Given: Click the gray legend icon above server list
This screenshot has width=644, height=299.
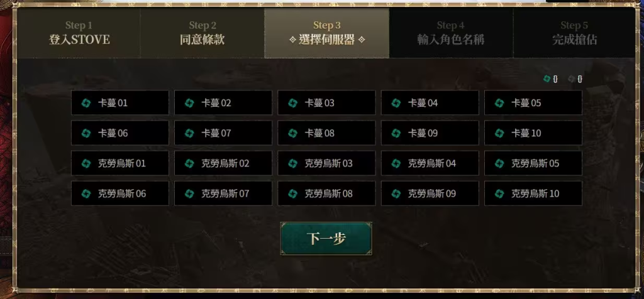Looking at the screenshot, I should (571, 79).
